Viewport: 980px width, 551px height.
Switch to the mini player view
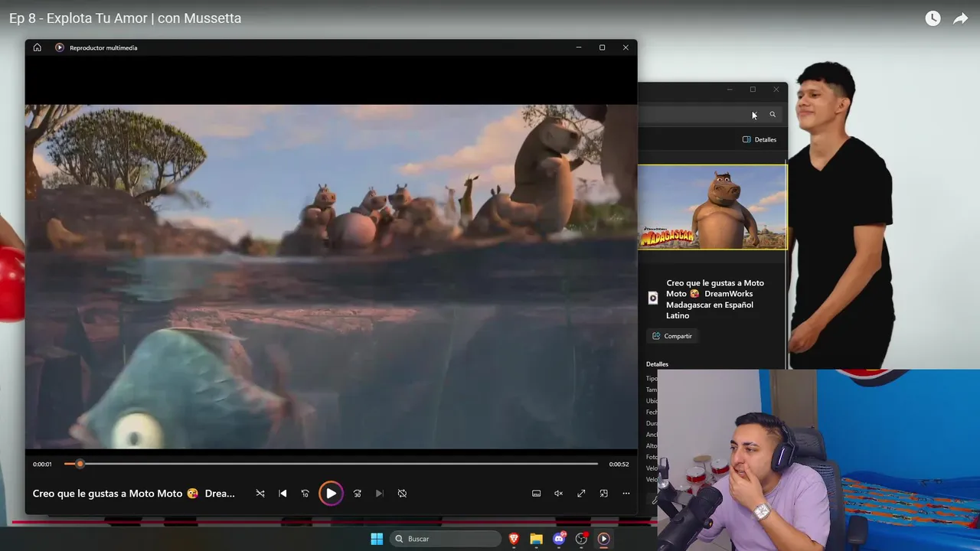point(603,494)
